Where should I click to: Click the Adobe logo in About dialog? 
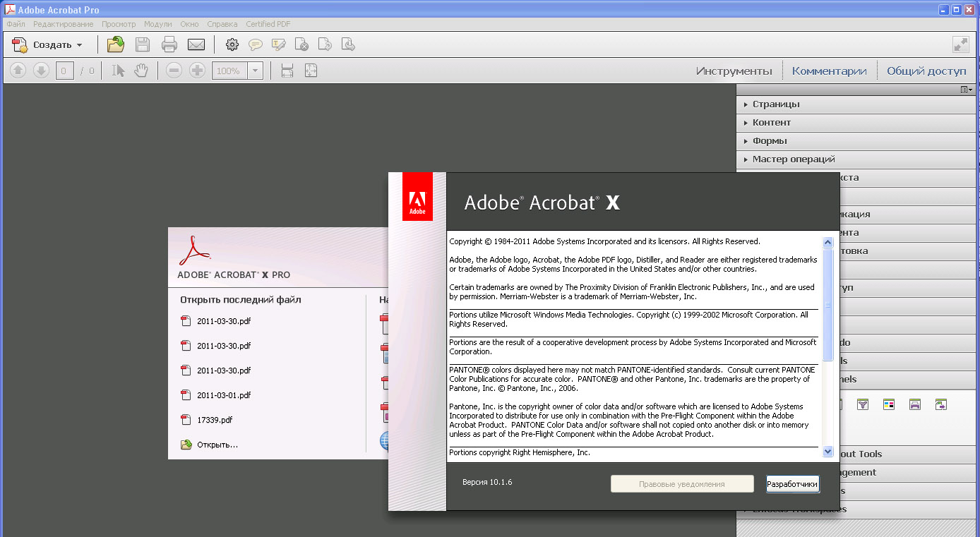[417, 196]
